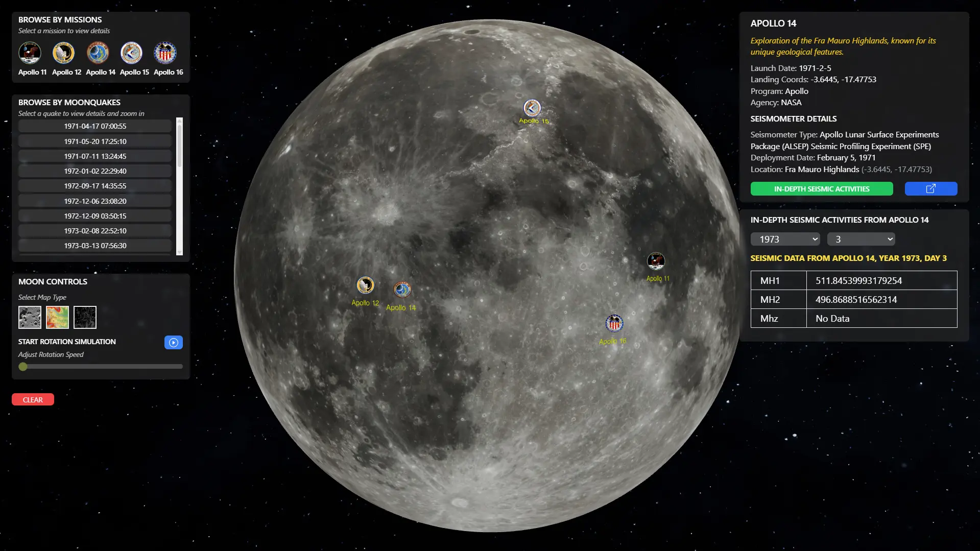Select moonquake 1972-12-06 23:08:20

point(95,201)
